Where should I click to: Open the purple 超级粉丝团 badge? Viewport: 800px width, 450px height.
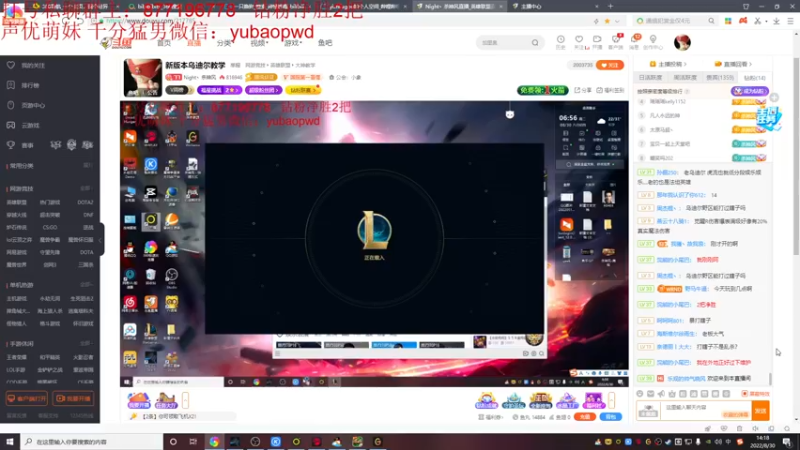click(263, 90)
